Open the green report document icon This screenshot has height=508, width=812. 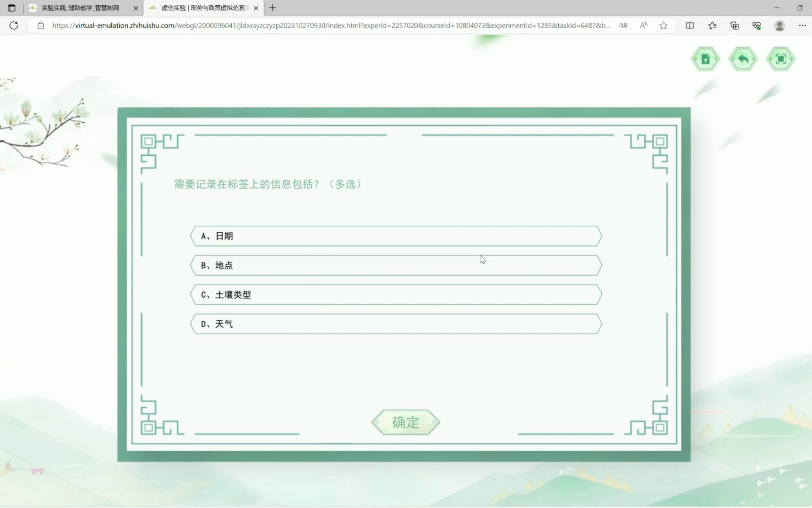705,59
